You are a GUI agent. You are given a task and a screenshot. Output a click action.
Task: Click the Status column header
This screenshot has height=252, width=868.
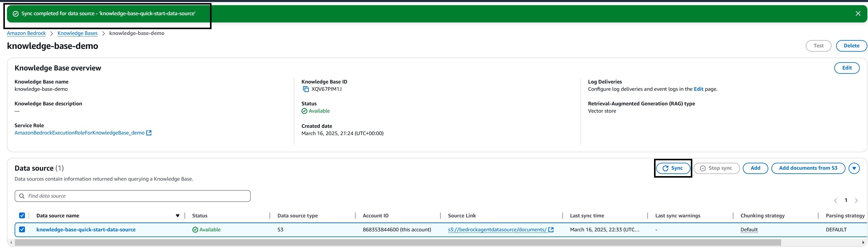coord(200,216)
